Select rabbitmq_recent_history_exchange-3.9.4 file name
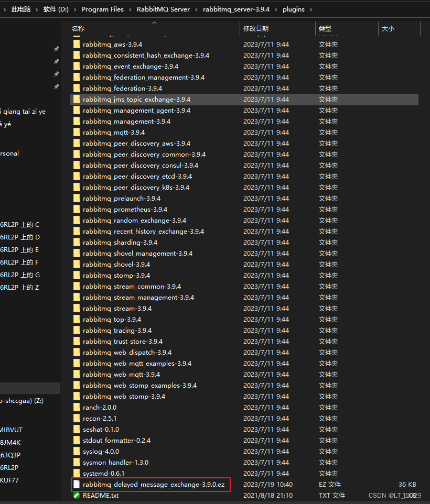 pos(144,232)
